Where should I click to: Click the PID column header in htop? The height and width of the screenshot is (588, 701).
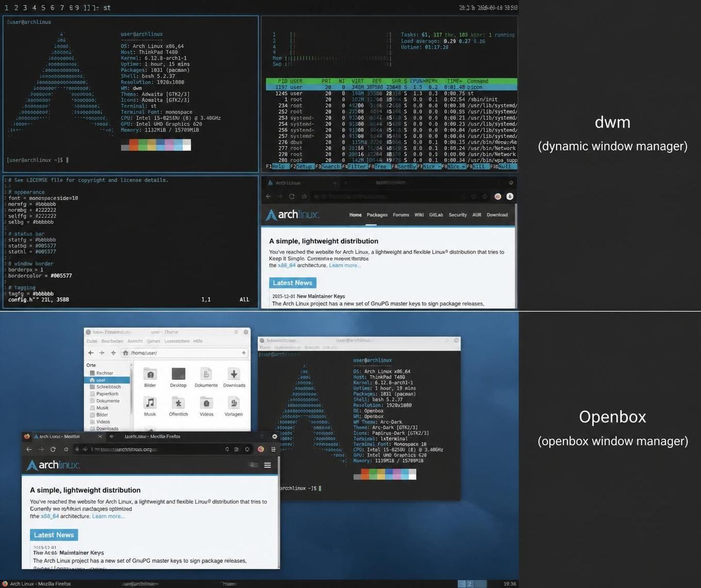click(282, 81)
